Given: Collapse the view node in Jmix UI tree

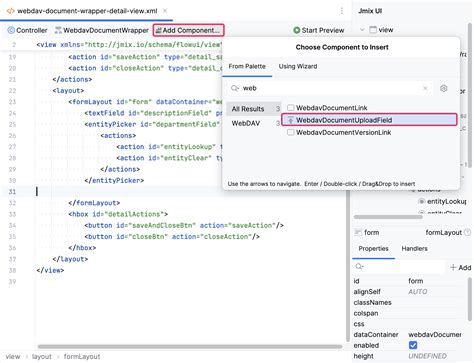Looking at the screenshot, I should 362,30.
